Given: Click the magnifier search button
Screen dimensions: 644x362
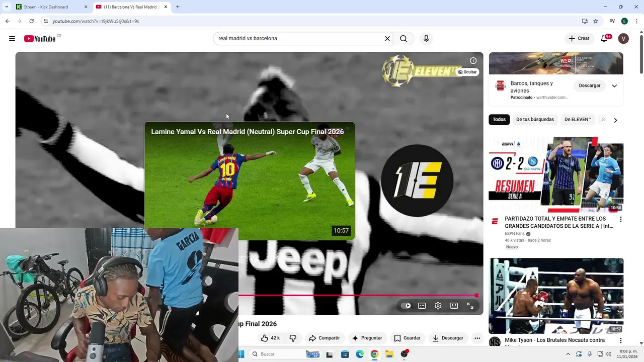Looking at the screenshot, I should 404,39.
